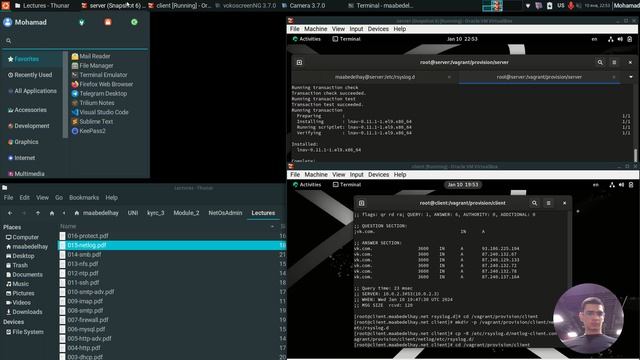
Task: Switch to the Lectures - Thunar taskbar window
Action: point(42,6)
